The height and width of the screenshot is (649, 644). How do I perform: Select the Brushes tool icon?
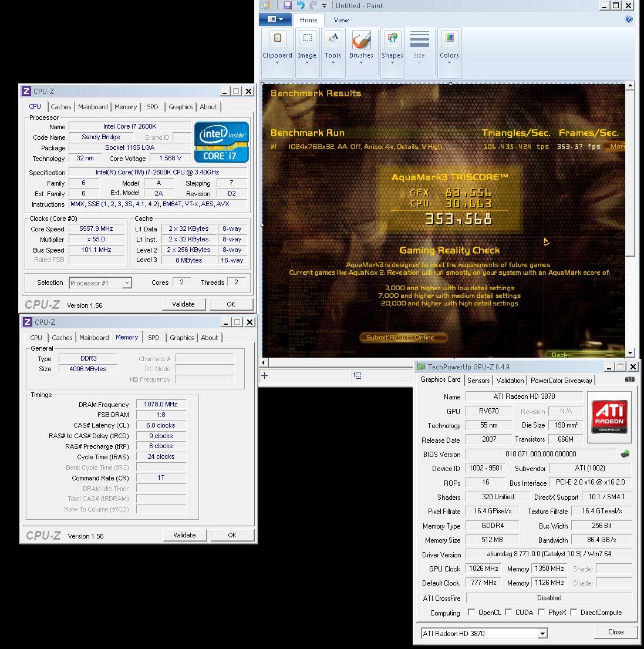pyautogui.click(x=361, y=40)
